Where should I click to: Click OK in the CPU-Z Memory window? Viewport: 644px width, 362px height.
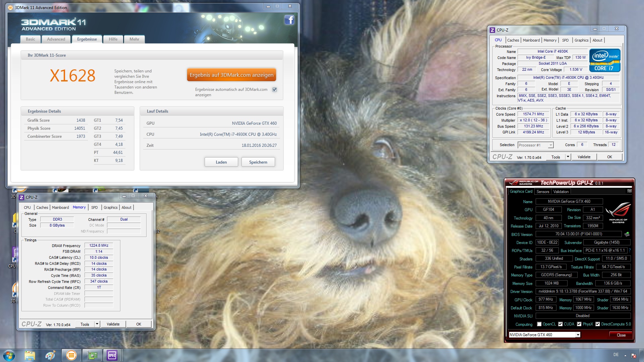[x=139, y=324]
